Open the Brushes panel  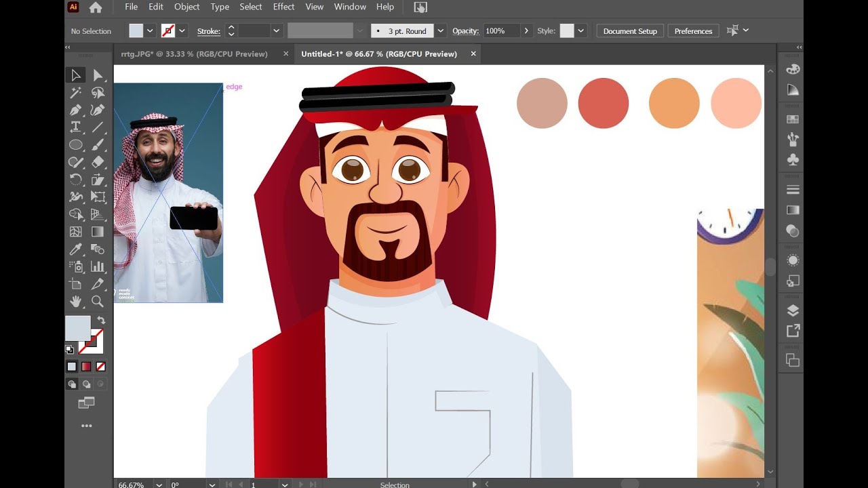tap(793, 140)
